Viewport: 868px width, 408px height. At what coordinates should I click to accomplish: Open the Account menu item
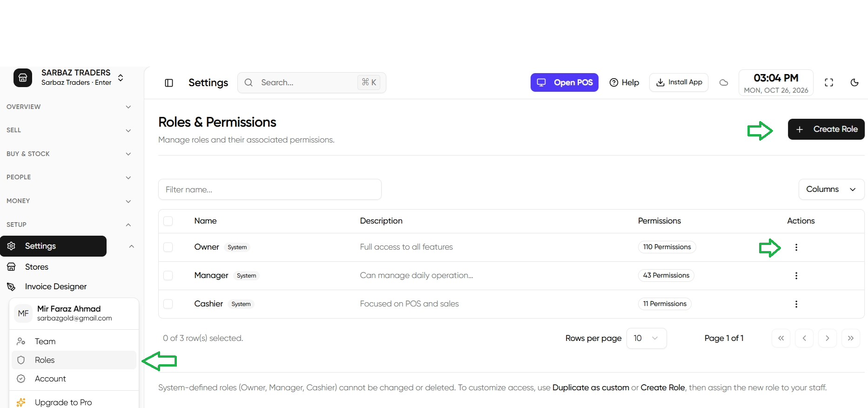[74, 379]
